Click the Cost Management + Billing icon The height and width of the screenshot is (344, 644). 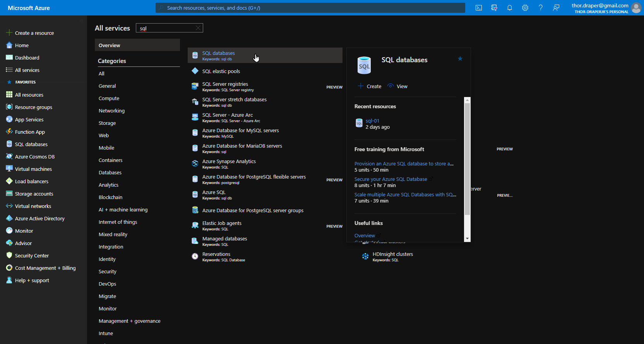click(9, 268)
